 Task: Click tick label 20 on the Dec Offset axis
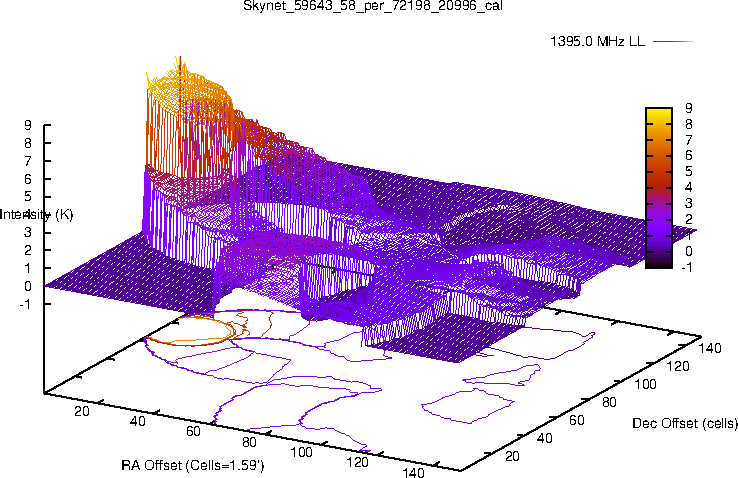512,456
